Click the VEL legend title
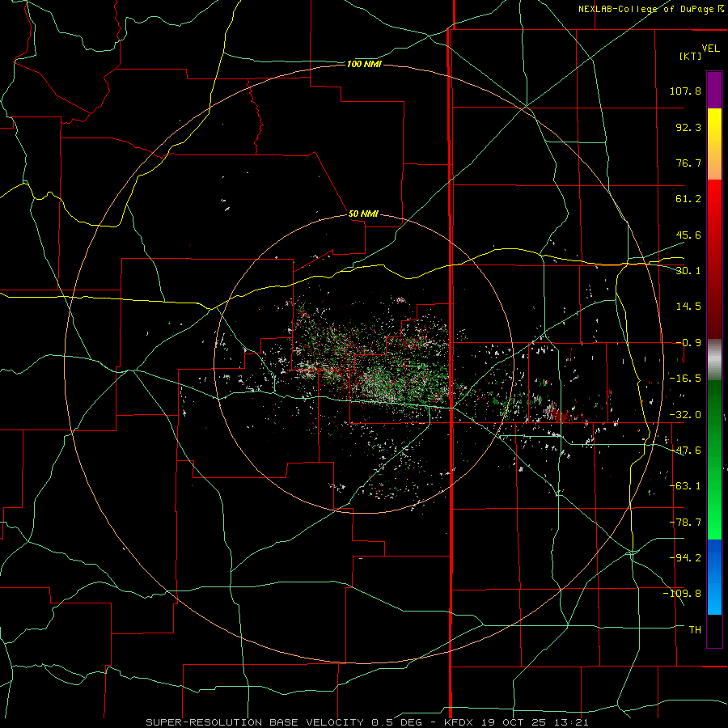Image resolution: width=728 pixels, height=728 pixels. point(710,49)
